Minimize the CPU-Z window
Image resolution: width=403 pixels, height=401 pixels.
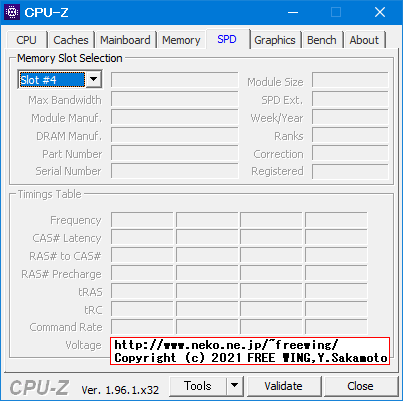click(x=293, y=12)
